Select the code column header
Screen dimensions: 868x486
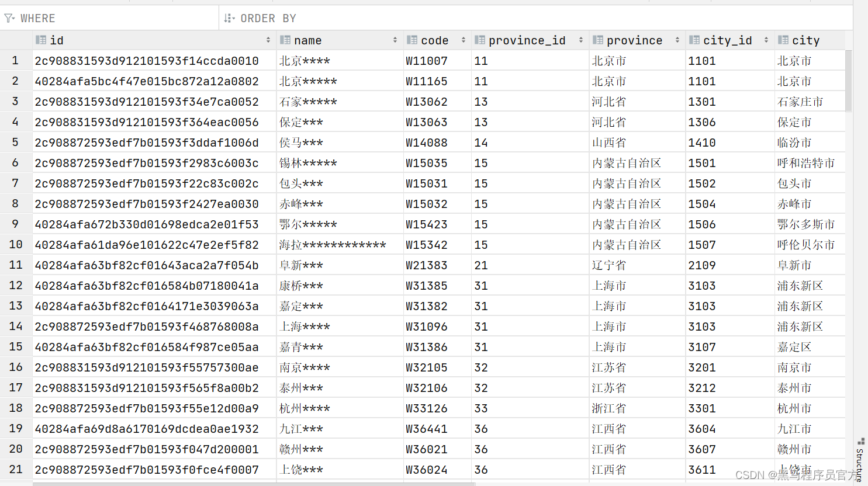(x=437, y=40)
